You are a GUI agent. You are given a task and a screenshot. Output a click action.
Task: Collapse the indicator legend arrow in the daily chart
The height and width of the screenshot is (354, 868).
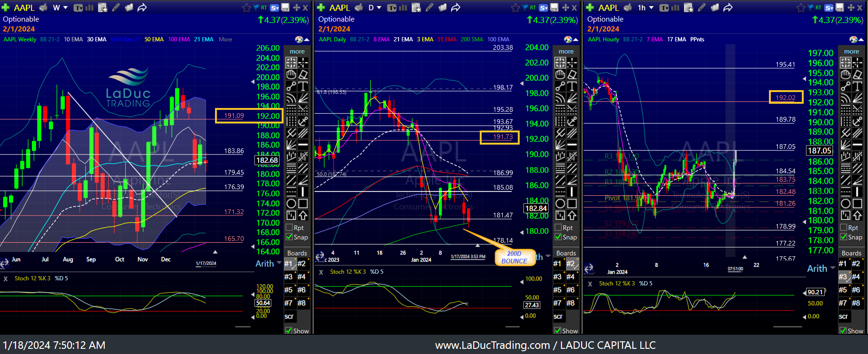point(576,40)
